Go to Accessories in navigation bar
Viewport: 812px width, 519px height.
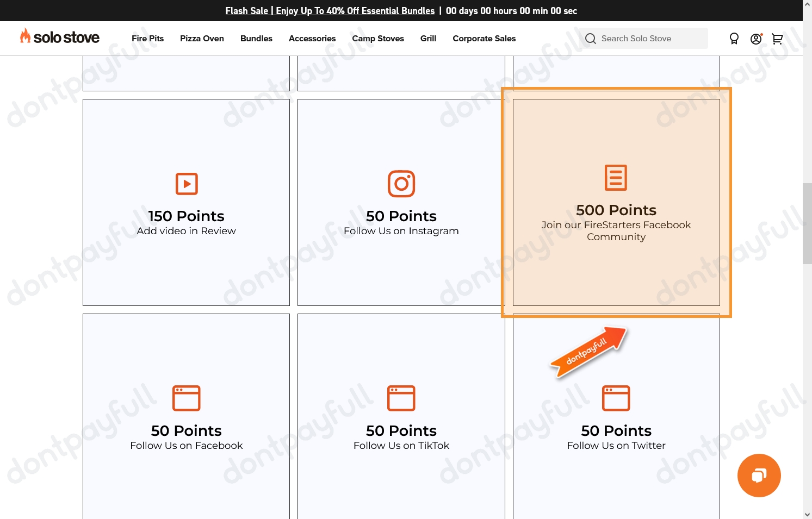[312, 39]
